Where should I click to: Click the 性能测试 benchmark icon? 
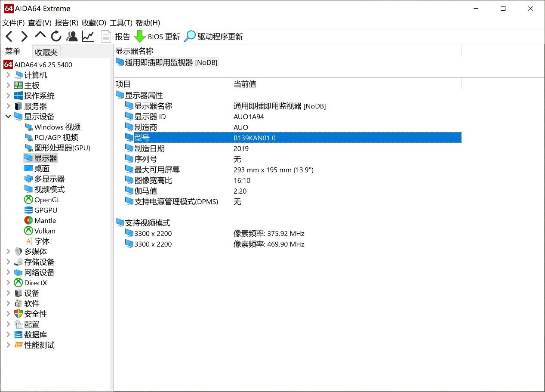[x=18, y=345]
